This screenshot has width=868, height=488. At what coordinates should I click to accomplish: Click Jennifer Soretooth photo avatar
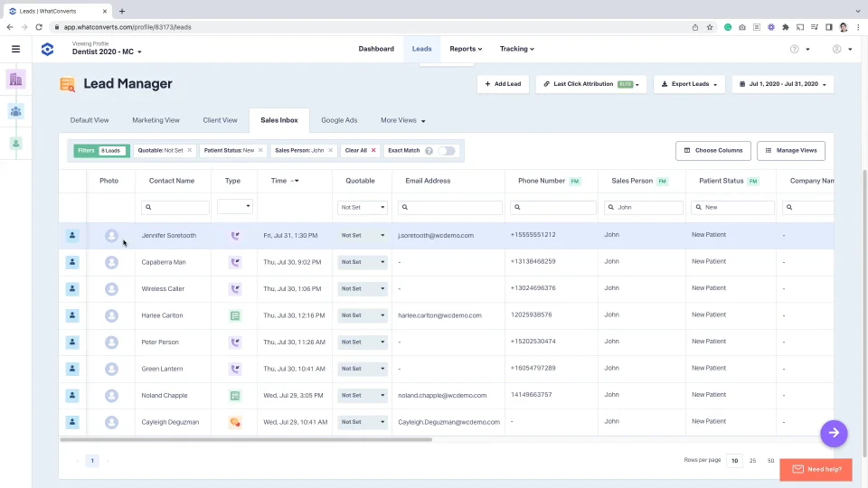click(x=111, y=236)
